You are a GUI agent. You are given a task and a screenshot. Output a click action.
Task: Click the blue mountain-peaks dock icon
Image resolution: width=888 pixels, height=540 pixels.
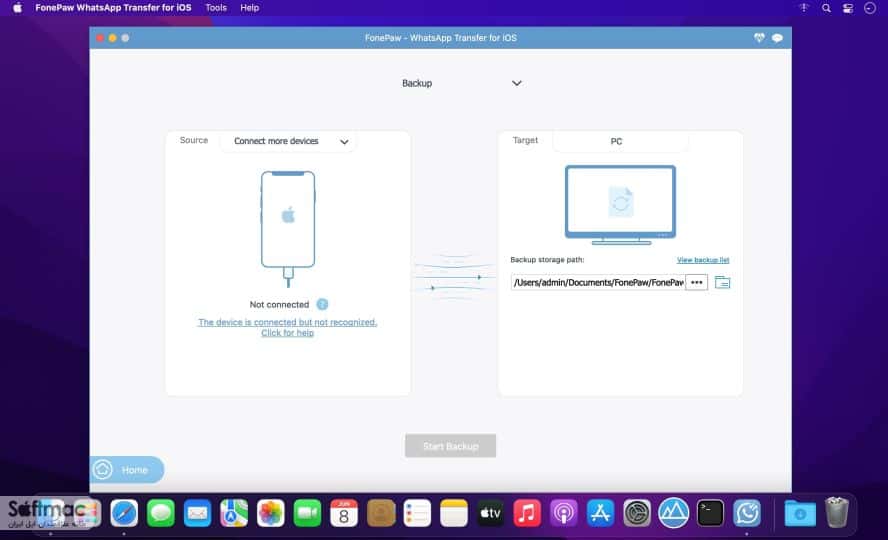673,512
